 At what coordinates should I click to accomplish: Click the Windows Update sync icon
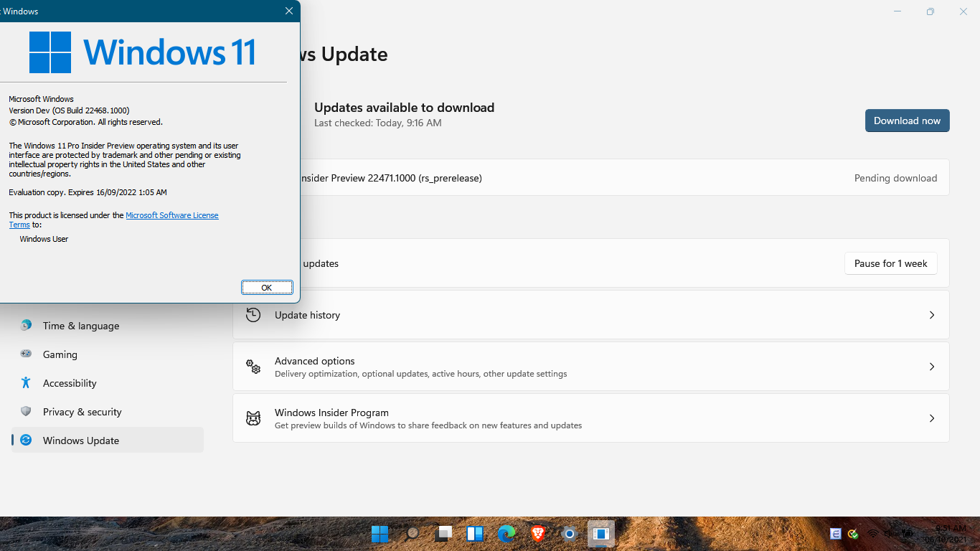point(26,440)
